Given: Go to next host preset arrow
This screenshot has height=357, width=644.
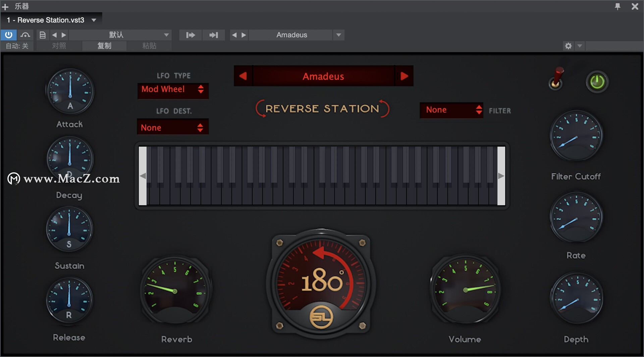Looking at the screenshot, I should click(x=64, y=35).
